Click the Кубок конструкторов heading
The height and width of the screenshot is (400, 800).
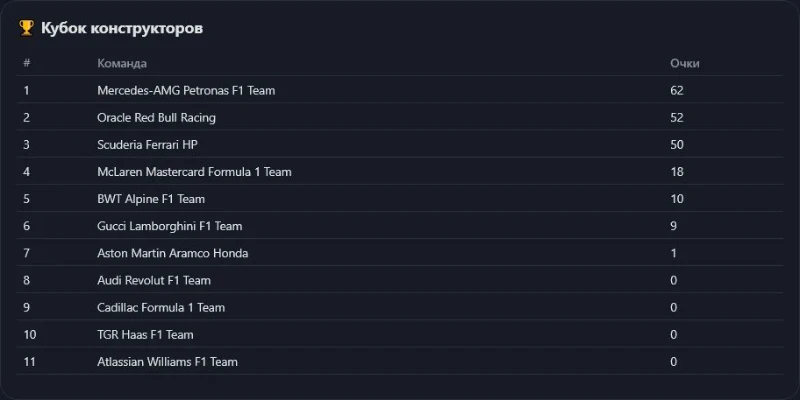[122, 28]
